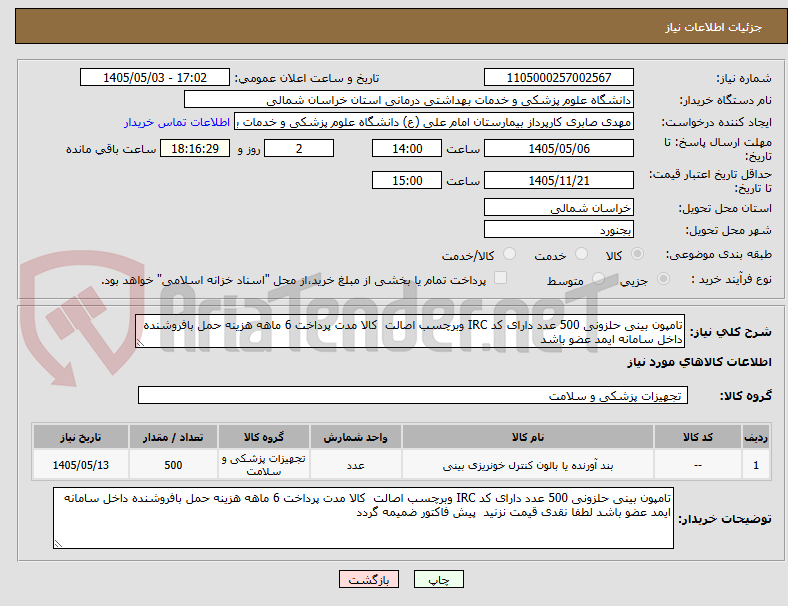Toggle the اسناد خزانه اسلامی payment checkbox

pos(501,278)
